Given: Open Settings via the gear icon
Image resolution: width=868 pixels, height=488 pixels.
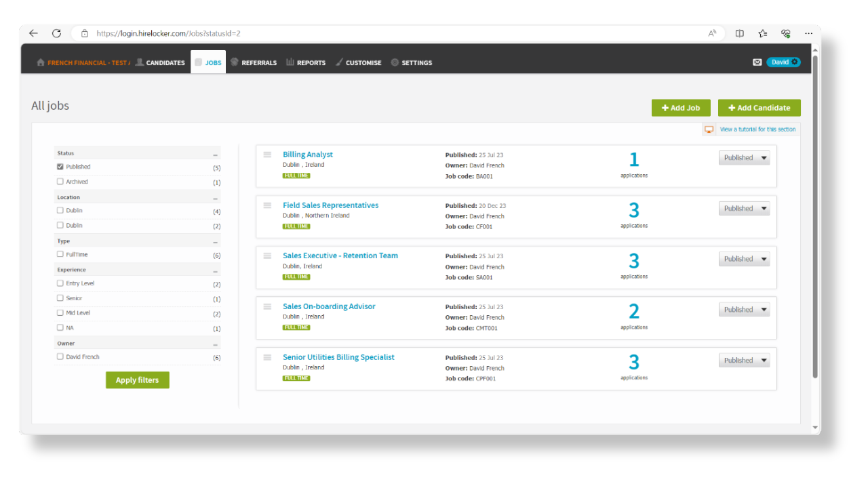Looking at the screenshot, I should click(x=393, y=62).
